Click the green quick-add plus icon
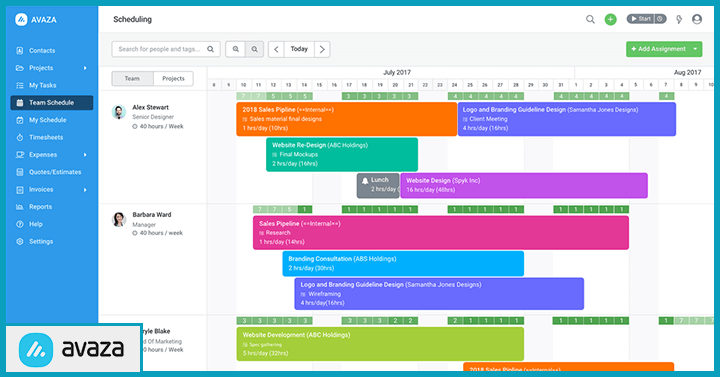The image size is (720, 377). coord(610,19)
